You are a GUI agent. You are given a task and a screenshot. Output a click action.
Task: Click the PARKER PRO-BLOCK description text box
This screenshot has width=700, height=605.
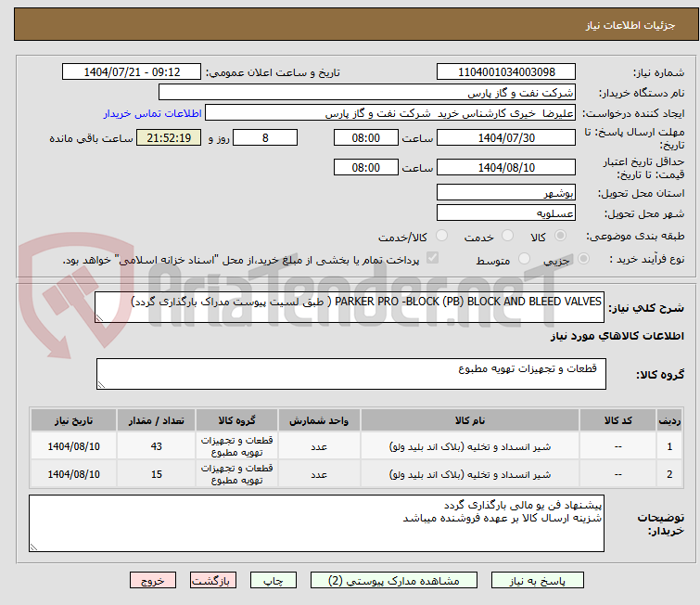(350, 306)
